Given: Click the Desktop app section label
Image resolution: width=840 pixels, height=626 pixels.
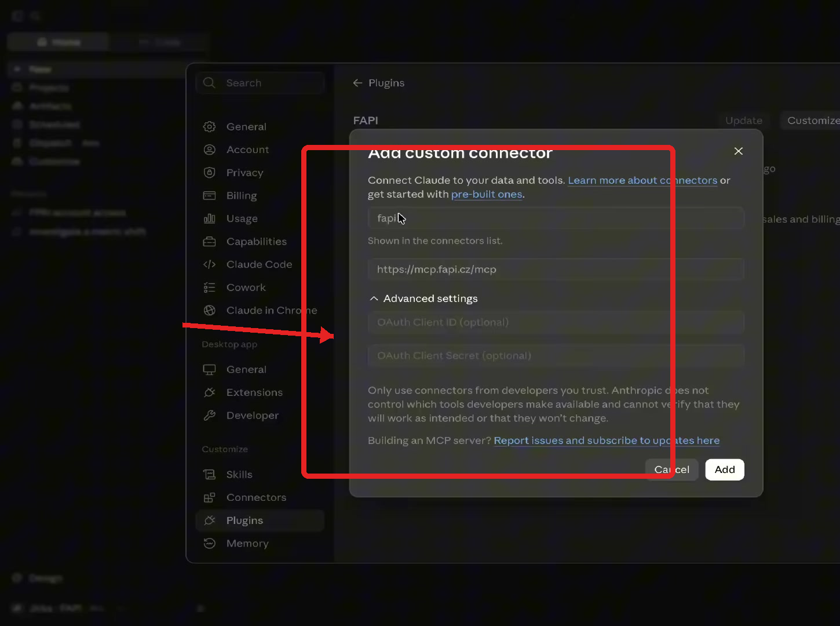Looking at the screenshot, I should [x=229, y=344].
